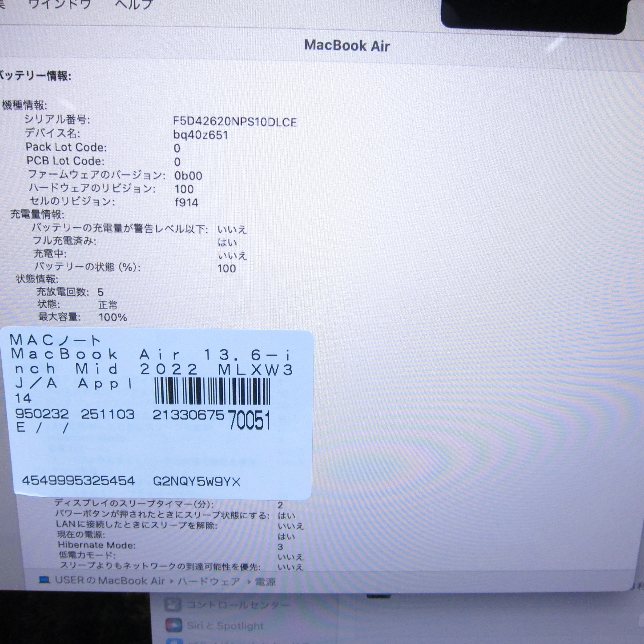Viewport: 644px width, 644px height.
Task: Click the 状態 value 正常
Action: (x=108, y=305)
